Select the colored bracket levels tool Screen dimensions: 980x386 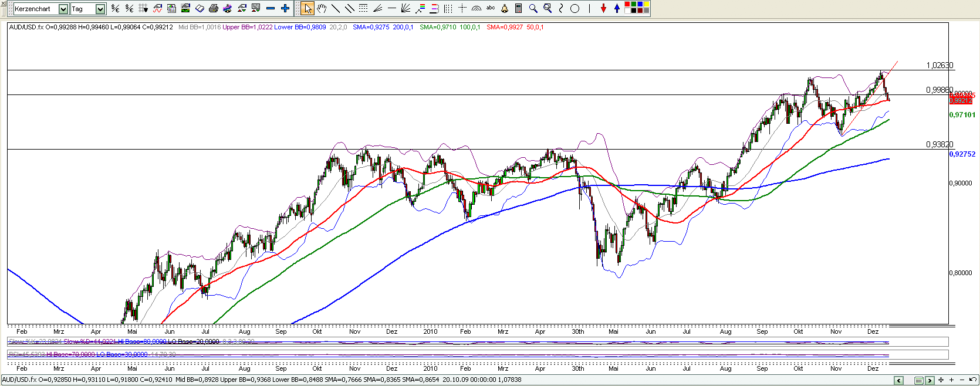[434, 8]
